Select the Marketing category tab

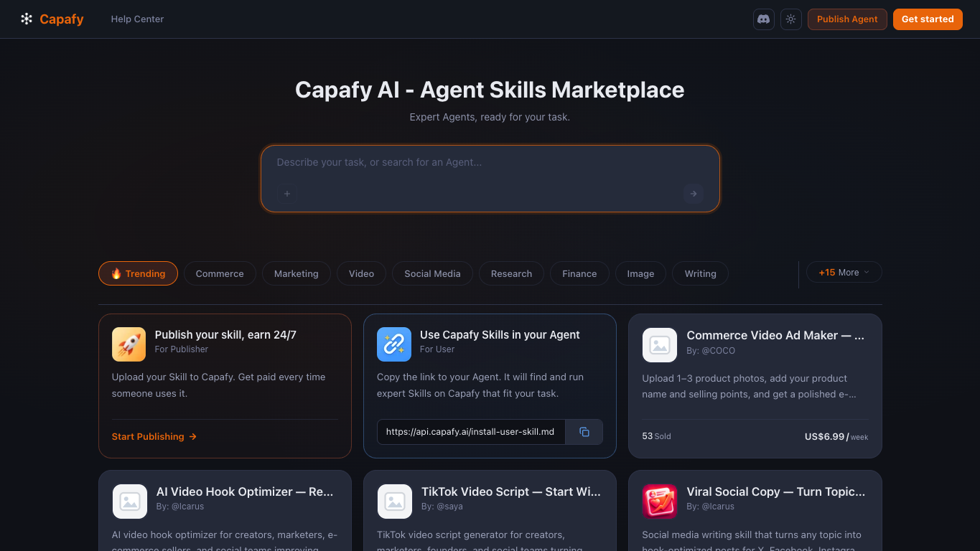click(x=296, y=273)
